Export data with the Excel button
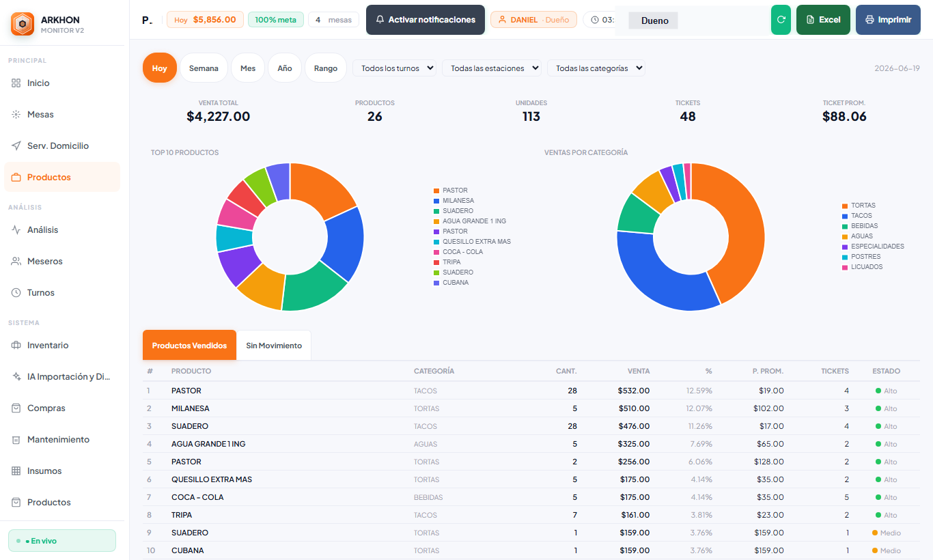 coord(823,20)
